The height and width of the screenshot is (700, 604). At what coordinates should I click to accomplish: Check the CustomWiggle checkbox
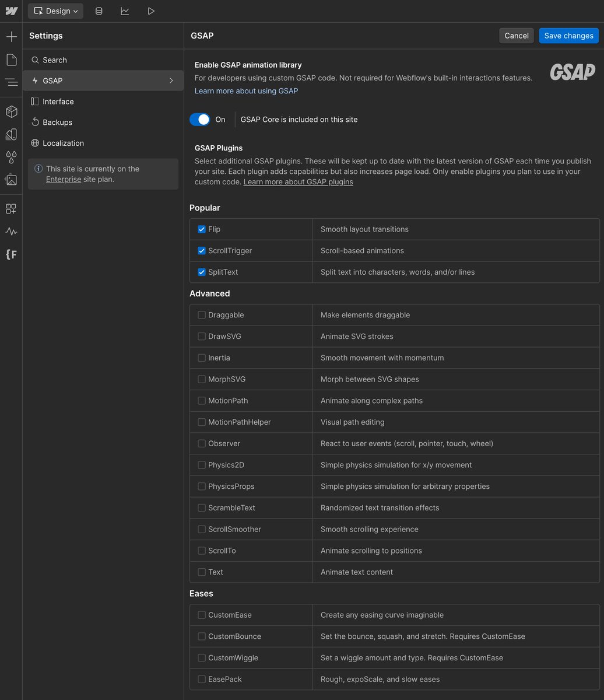click(x=202, y=658)
